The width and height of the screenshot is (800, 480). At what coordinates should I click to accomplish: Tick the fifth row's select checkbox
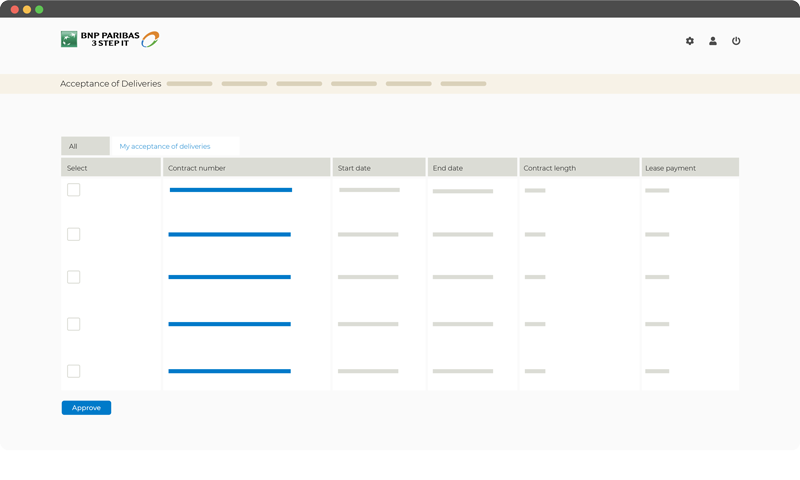click(73, 371)
